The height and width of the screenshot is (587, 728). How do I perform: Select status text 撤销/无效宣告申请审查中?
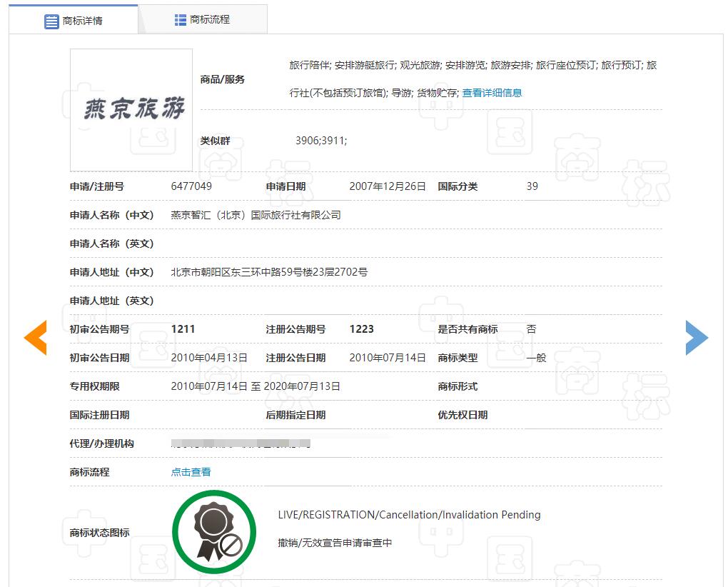(x=335, y=543)
